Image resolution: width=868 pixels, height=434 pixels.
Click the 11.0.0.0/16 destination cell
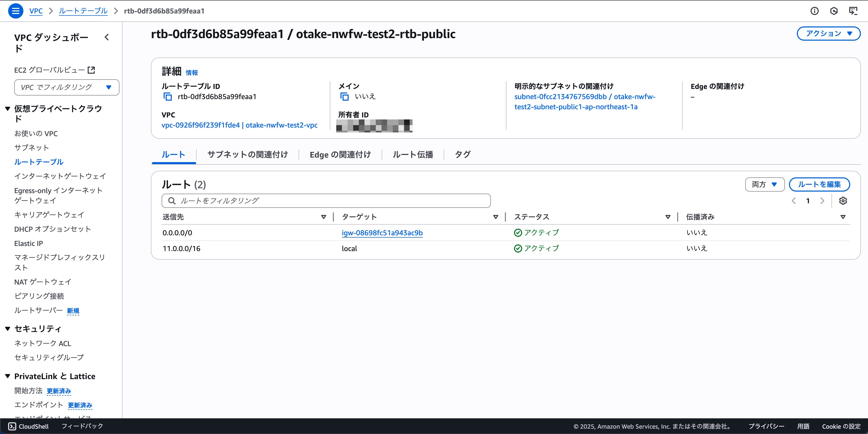181,249
